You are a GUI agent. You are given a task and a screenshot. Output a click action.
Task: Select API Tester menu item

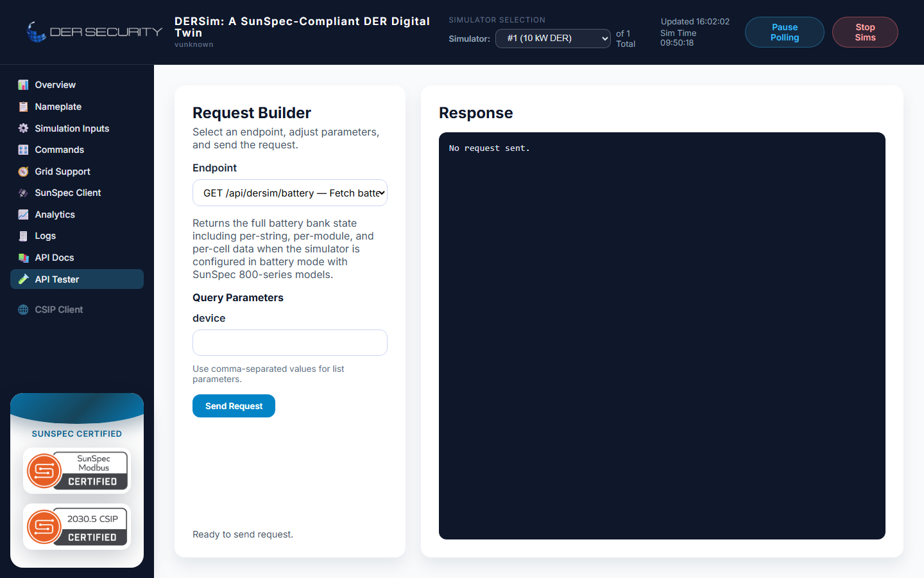point(77,279)
